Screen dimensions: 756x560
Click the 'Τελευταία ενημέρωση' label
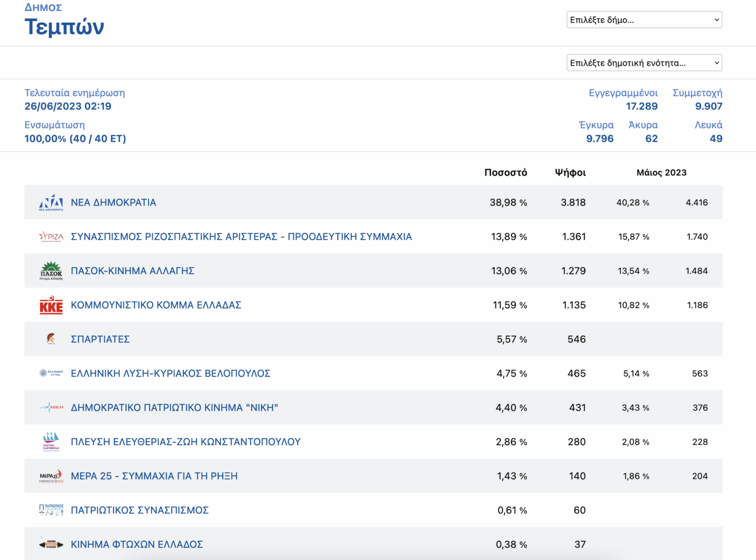click(75, 93)
